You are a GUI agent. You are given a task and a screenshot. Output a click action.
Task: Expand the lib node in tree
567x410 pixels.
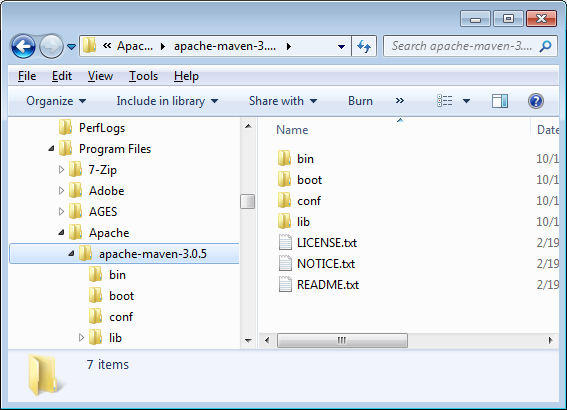(x=82, y=337)
